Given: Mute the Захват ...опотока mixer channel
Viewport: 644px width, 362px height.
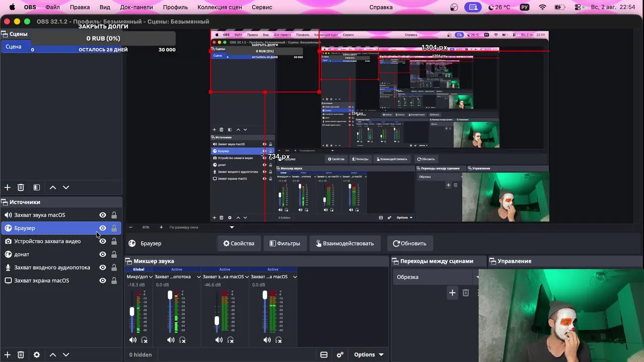Looking at the screenshot, I should point(171,340).
